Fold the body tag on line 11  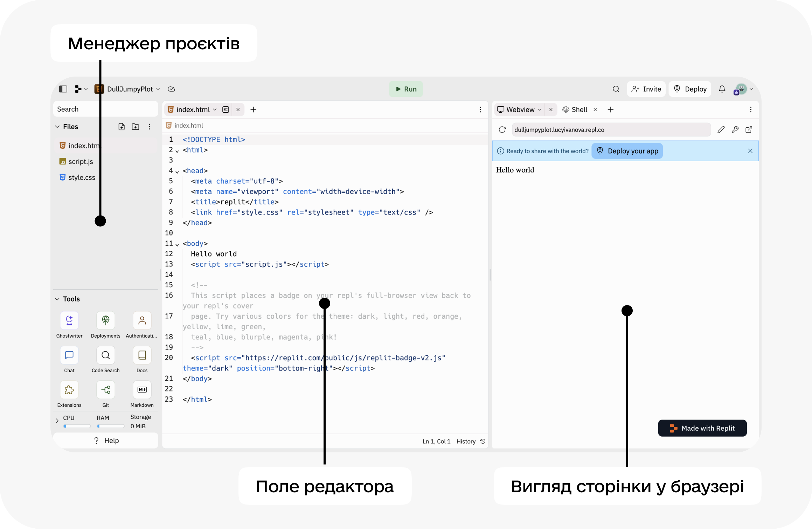[177, 245]
